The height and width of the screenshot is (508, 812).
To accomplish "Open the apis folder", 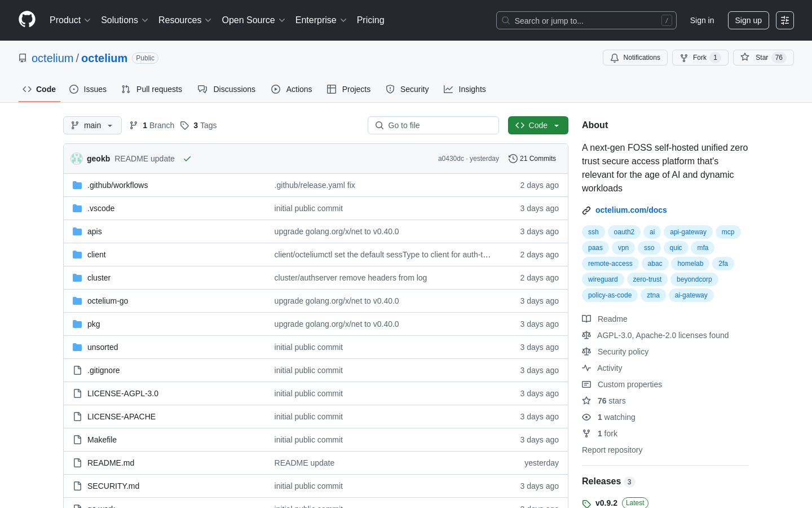I will click(x=95, y=231).
